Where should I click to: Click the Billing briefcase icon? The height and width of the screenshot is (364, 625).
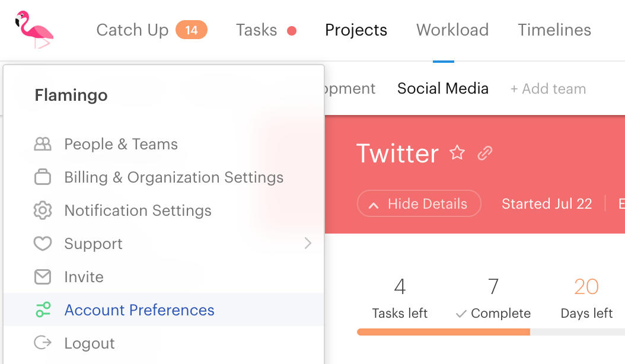pos(43,177)
